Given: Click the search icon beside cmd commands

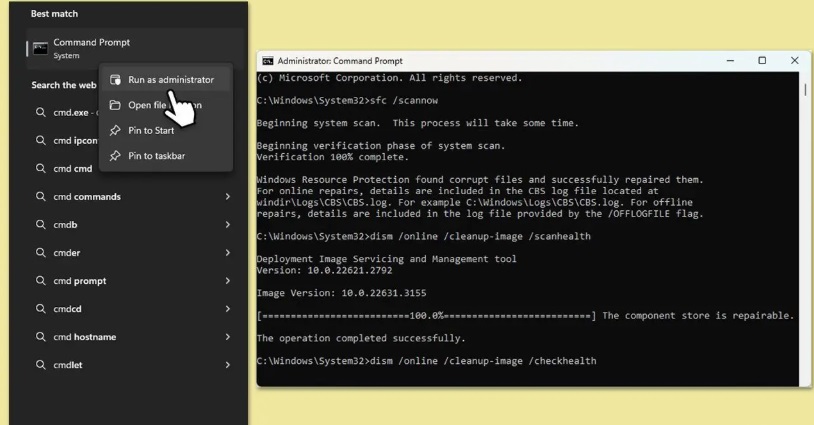Looking at the screenshot, I should coord(40,196).
